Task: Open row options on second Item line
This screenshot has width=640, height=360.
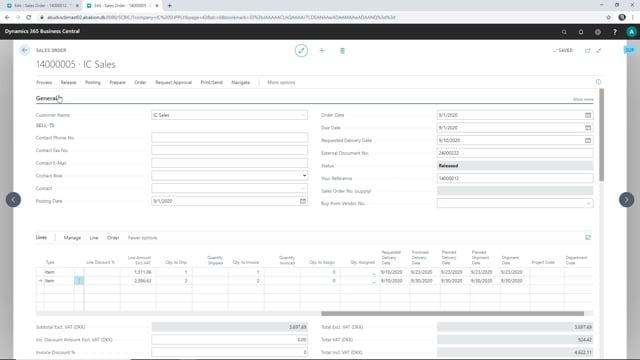Action: (79, 281)
